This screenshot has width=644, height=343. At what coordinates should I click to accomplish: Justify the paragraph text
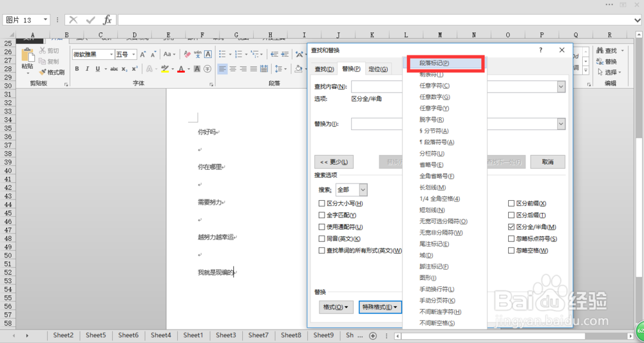253,69
